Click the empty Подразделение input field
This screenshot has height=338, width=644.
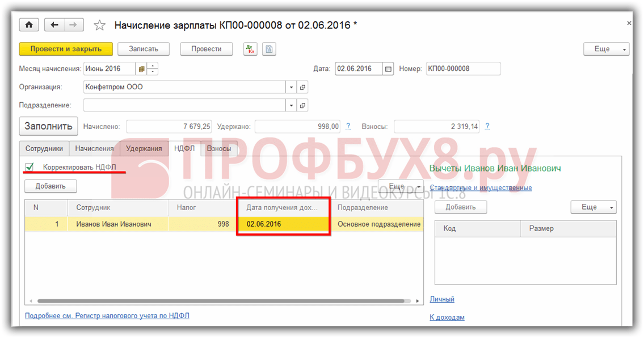tap(184, 105)
